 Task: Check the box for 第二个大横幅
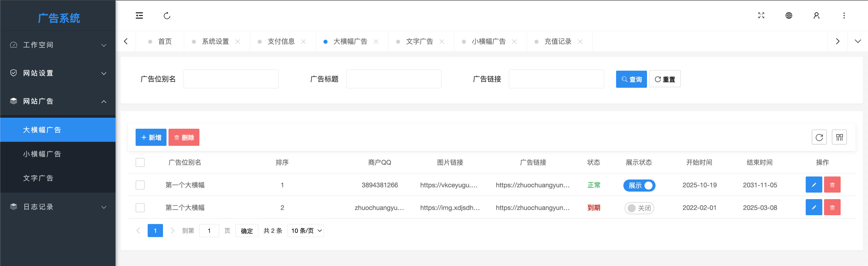coord(140,208)
